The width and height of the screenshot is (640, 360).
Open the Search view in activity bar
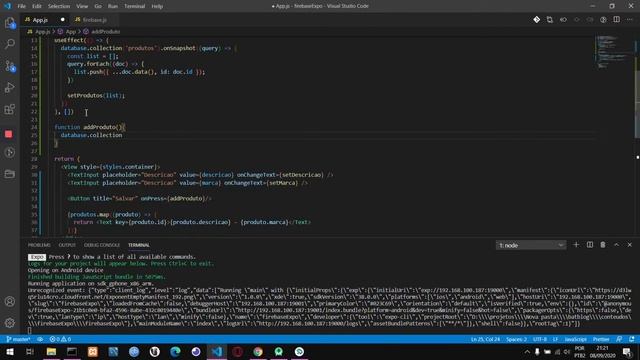coord(10,44)
